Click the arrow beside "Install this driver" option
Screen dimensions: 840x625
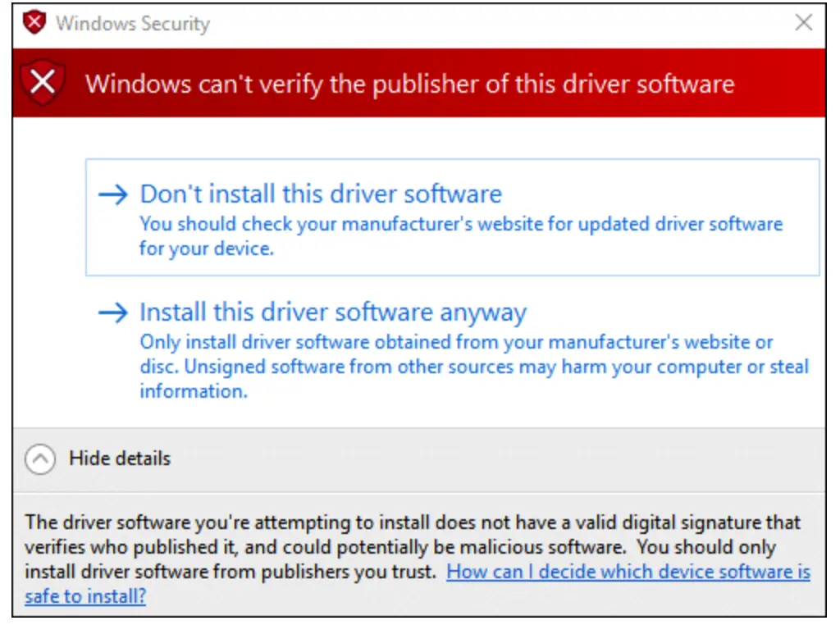[113, 312]
